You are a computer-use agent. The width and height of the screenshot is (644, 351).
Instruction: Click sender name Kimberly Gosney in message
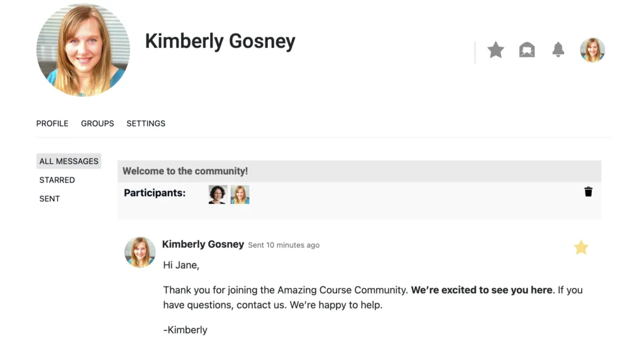203,244
